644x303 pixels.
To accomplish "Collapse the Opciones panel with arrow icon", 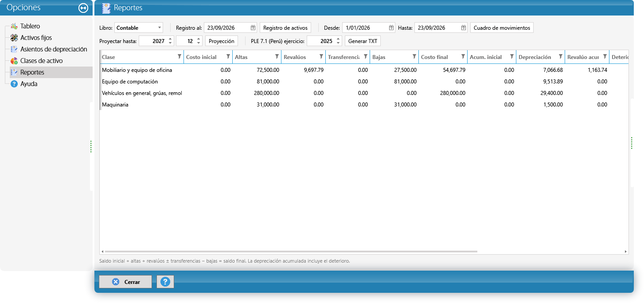I will pos(83,8).
